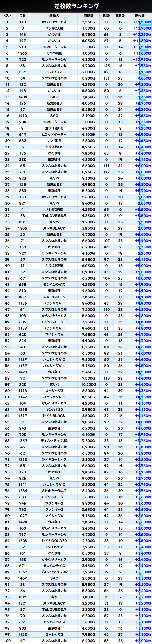
Task: Click the REG column header
Action: (x=120, y=16)
